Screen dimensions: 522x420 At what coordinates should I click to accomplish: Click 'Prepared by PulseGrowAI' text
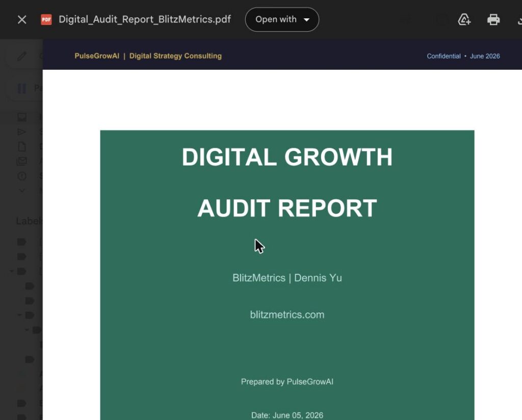288,382
